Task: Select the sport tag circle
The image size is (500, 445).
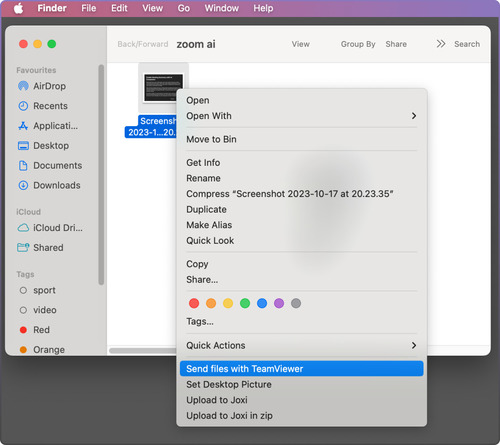Action: [23, 290]
